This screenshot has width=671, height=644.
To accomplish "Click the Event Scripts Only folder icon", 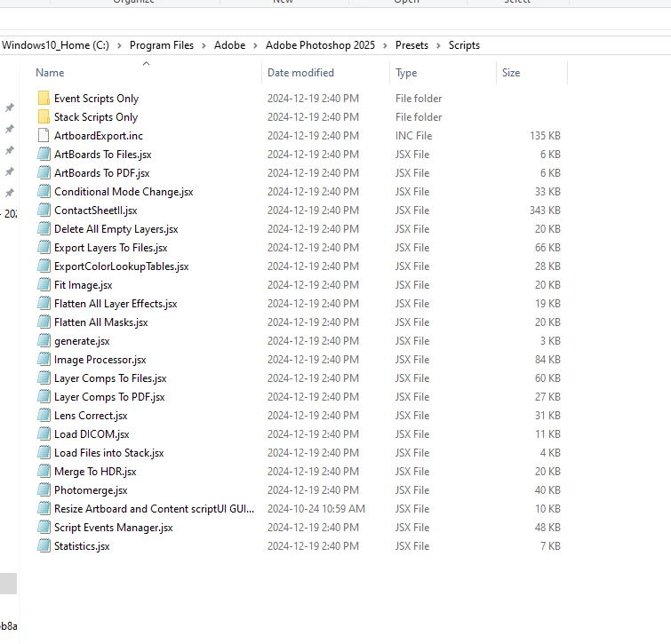I will tap(44, 98).
